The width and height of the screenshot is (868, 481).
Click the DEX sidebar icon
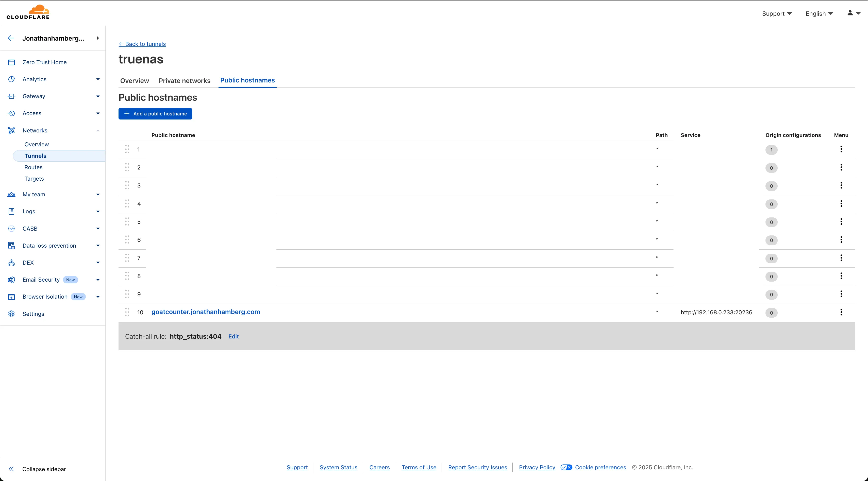tap(11, 263)
